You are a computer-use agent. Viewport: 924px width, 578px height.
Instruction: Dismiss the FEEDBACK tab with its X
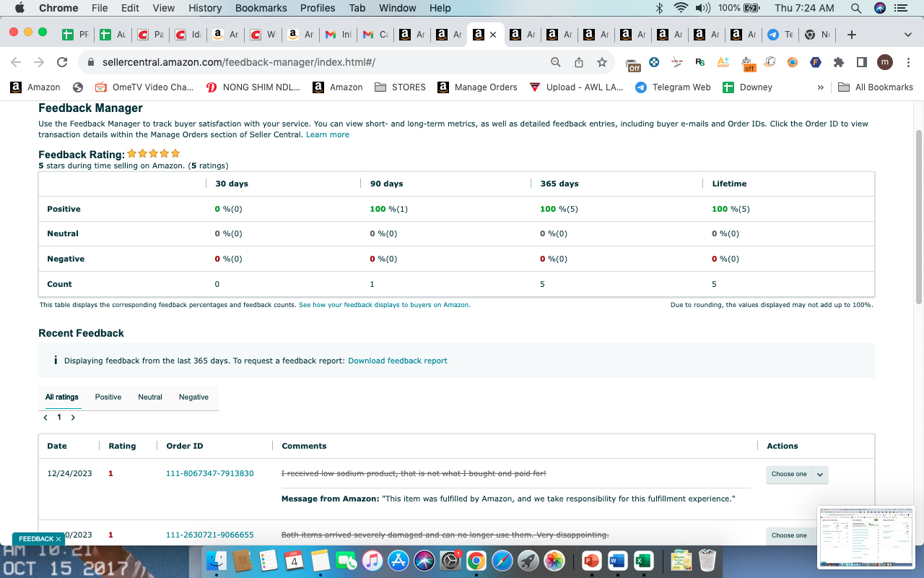pos(58,539)
